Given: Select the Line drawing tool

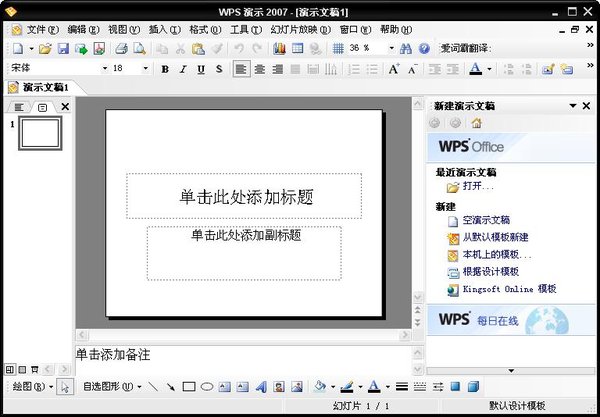Looking at the screenshot, I should click(x=153, y=387).
